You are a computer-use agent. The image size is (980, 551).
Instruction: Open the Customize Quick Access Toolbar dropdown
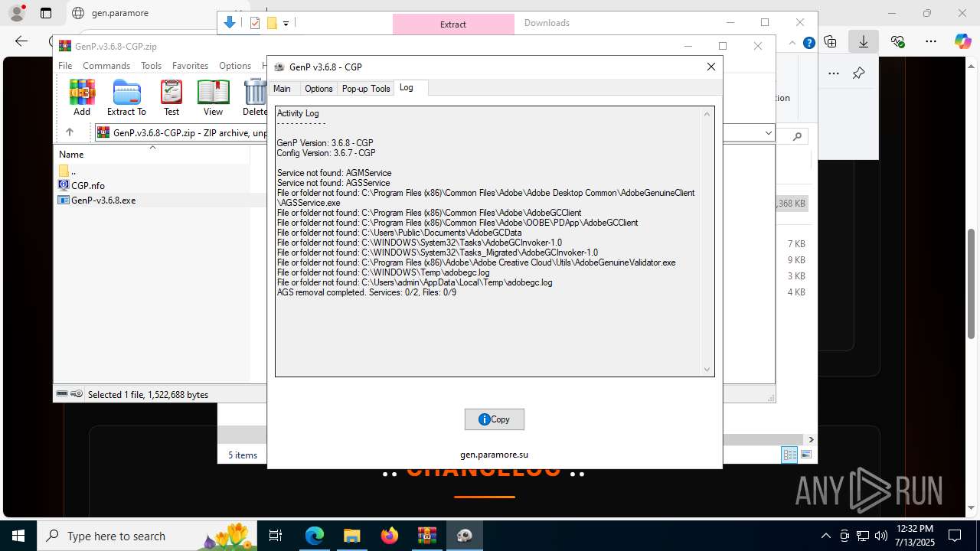pyautogui.click(x=286, y=24)
